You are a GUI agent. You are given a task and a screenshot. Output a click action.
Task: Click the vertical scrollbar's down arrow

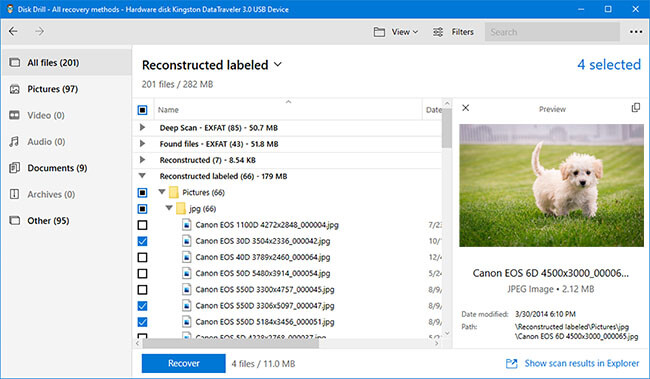coord(447,333)
